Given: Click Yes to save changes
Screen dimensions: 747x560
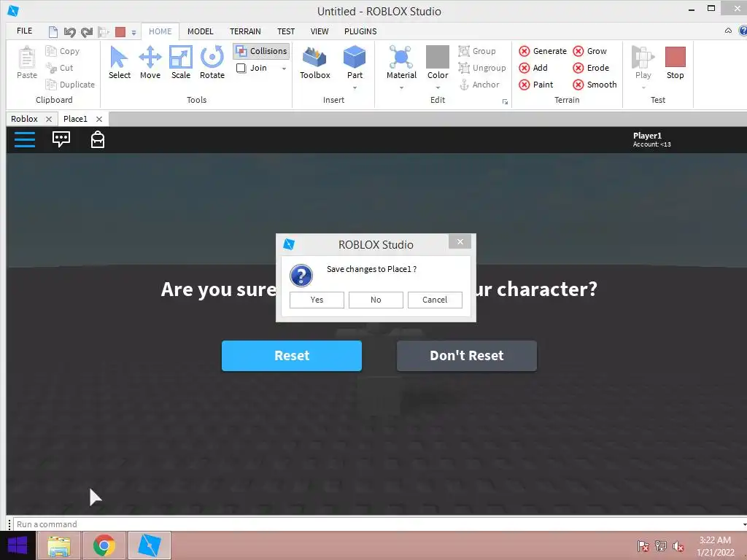Looking at the screenshot, I should click(x=317, y=300).
